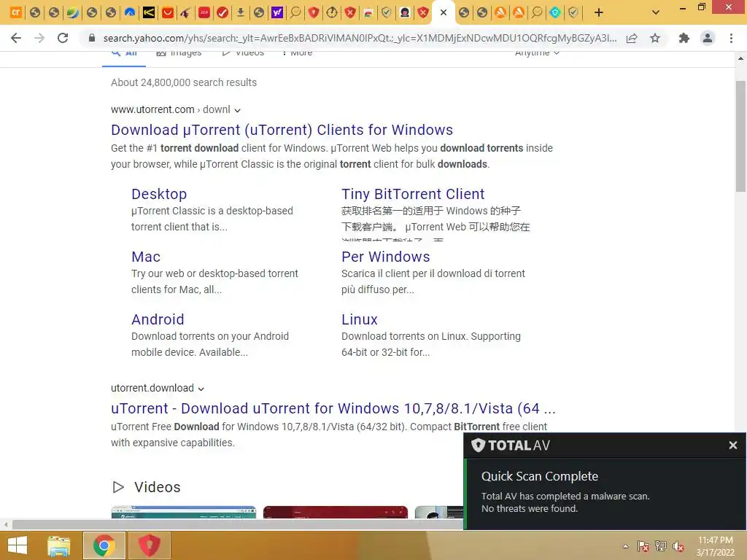This screenshot has height=560, width=747.
Task: Open the Chrome profile avatar
Action: coord(708,38)
